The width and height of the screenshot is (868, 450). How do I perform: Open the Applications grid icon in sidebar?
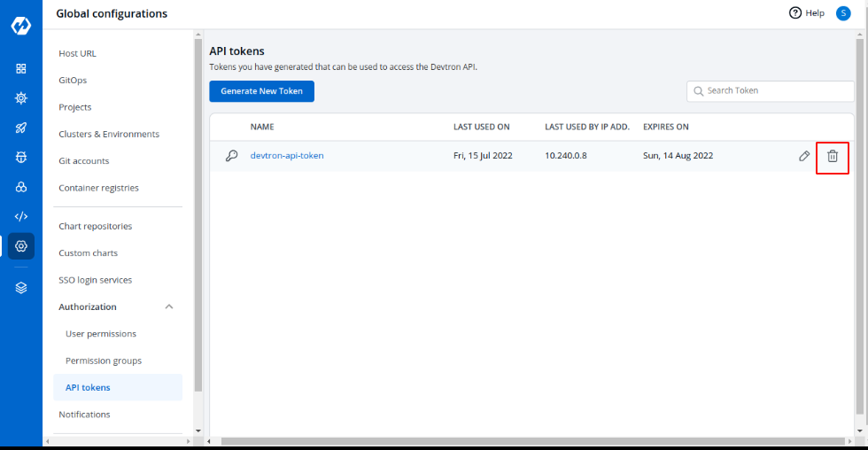point(21,68)
